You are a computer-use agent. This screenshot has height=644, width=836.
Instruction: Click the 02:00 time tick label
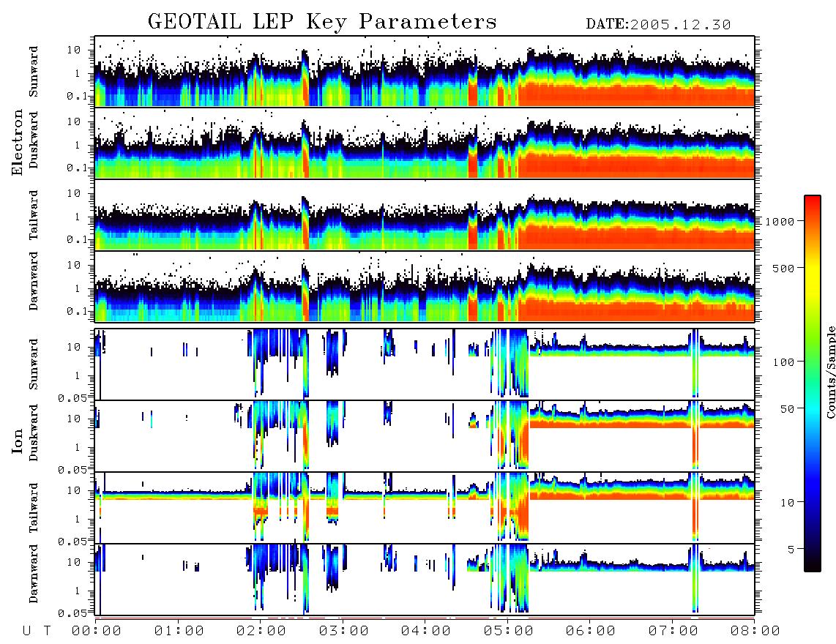pos(261,632)
